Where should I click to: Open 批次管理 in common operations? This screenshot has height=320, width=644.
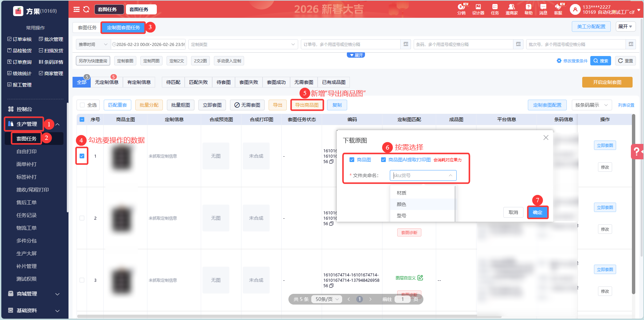[51, 39]
